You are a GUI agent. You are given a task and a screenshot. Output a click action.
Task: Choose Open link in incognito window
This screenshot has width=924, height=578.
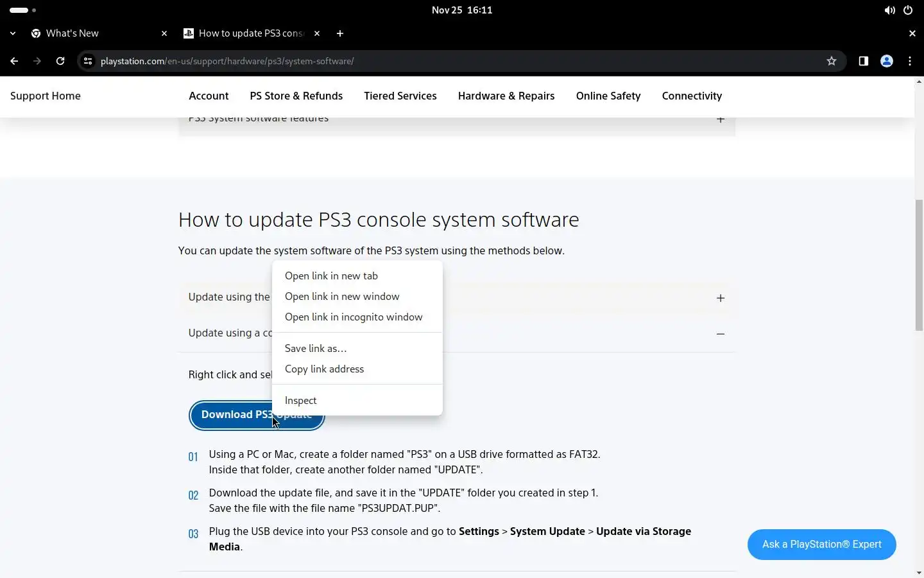point(357,317)
